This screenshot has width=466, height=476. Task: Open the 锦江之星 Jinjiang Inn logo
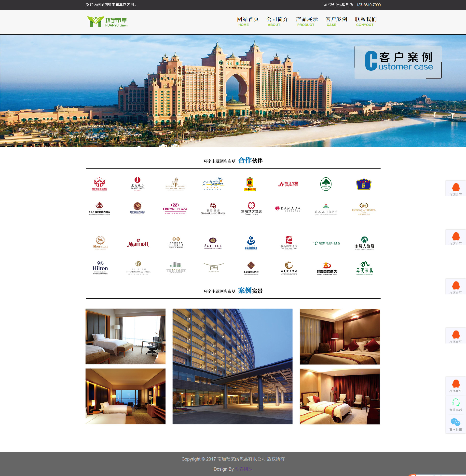coord(288,184)
